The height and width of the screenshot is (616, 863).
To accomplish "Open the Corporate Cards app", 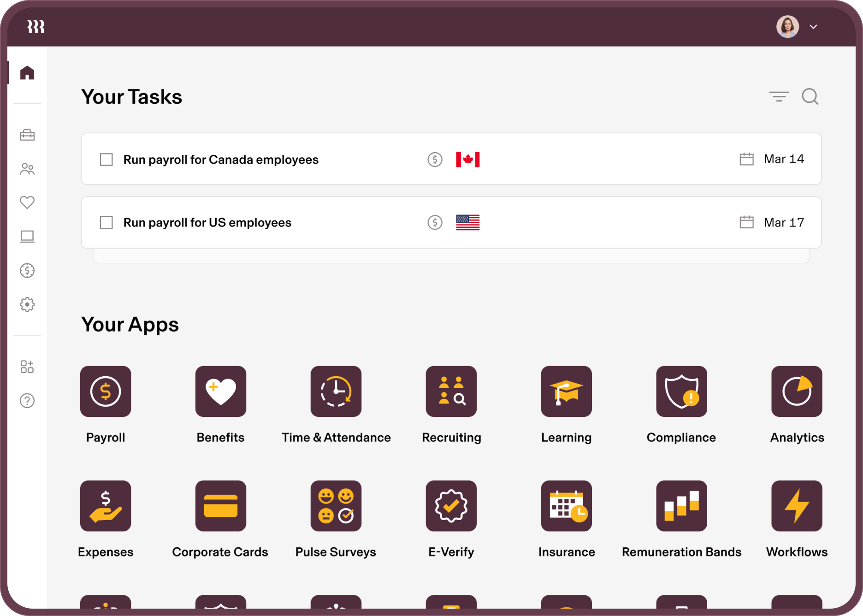I will point(220,506).
